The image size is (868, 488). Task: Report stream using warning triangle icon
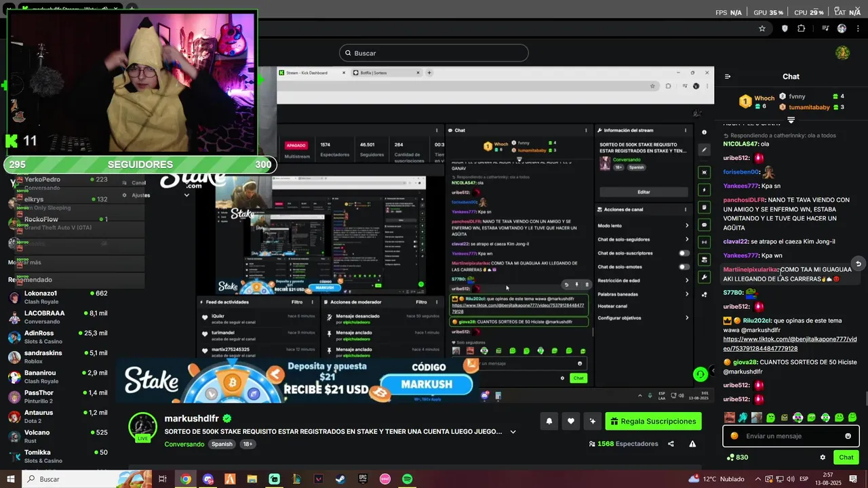coord(692,444)
